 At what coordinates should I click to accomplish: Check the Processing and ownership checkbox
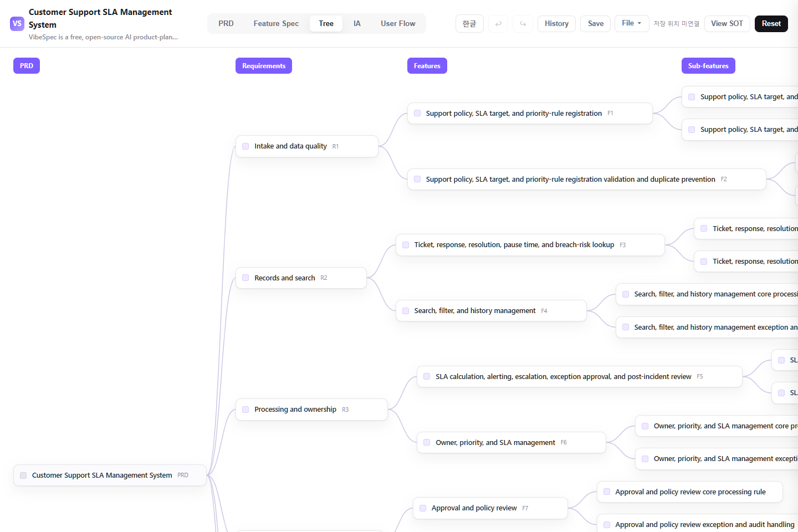pyautogui.click(x=245, y=410)
